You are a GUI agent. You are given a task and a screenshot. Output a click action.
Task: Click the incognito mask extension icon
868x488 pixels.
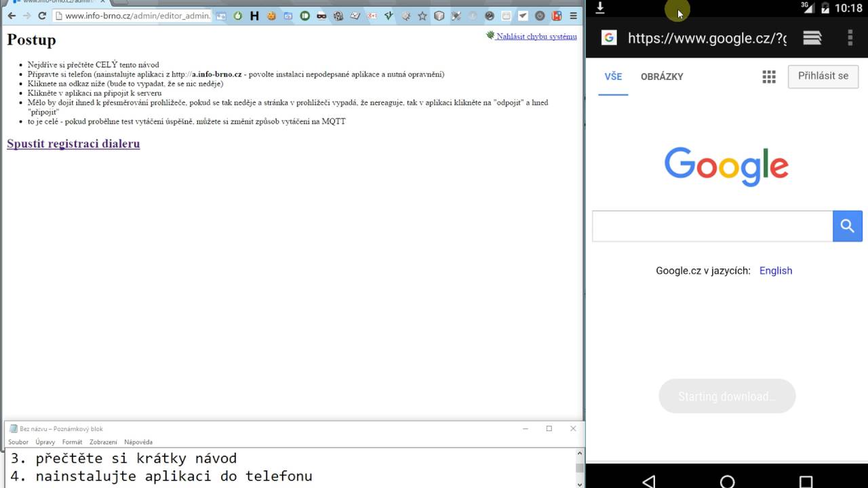point(321,16)
